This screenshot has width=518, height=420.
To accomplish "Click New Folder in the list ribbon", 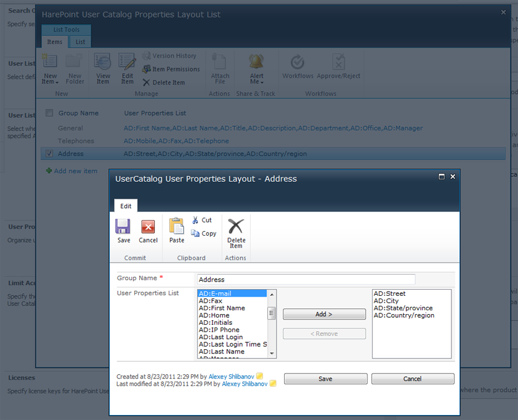I will point(75,69).
